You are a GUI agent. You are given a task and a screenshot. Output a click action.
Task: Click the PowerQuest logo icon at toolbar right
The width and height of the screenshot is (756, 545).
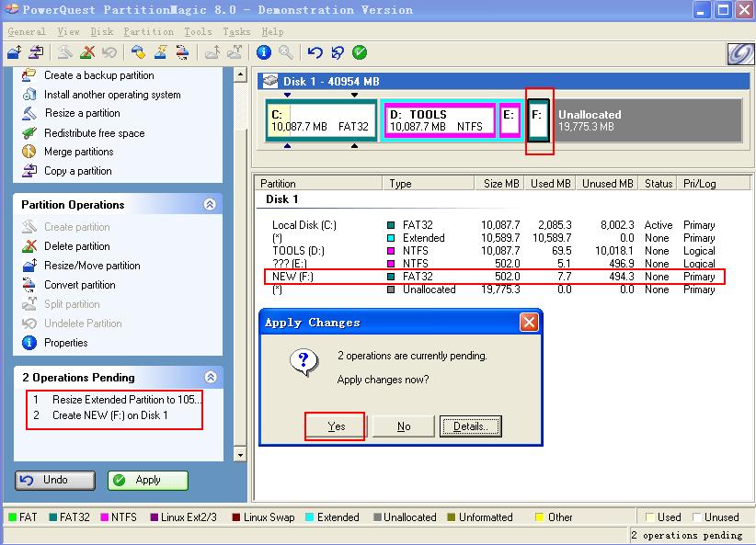coord(740,53)
